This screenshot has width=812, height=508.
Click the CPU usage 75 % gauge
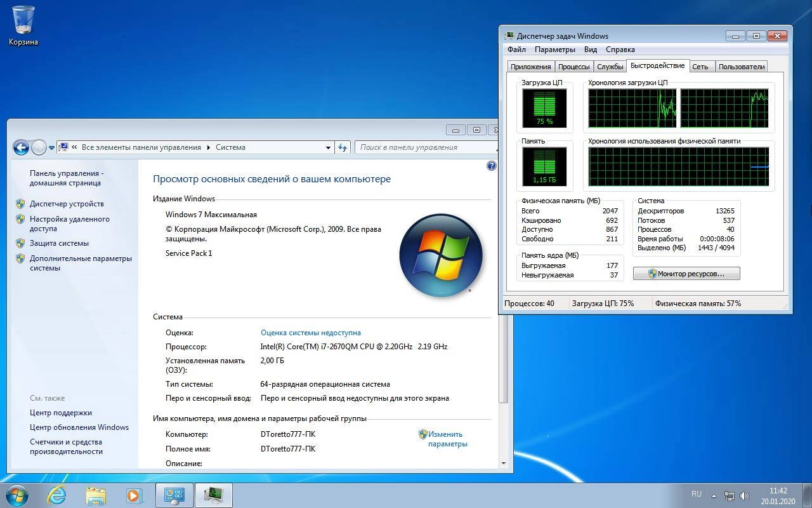click(544, 108)
